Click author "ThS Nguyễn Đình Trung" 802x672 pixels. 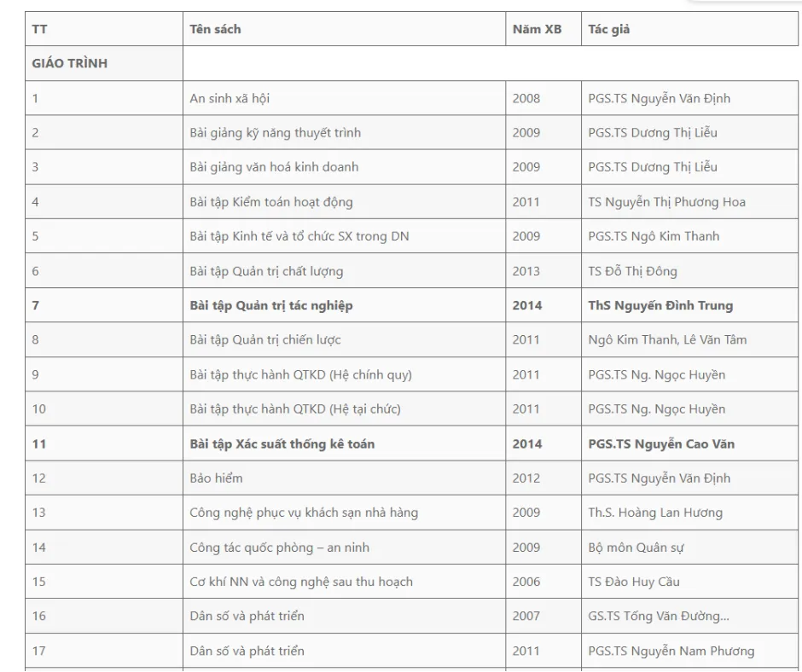coord(660,305)
